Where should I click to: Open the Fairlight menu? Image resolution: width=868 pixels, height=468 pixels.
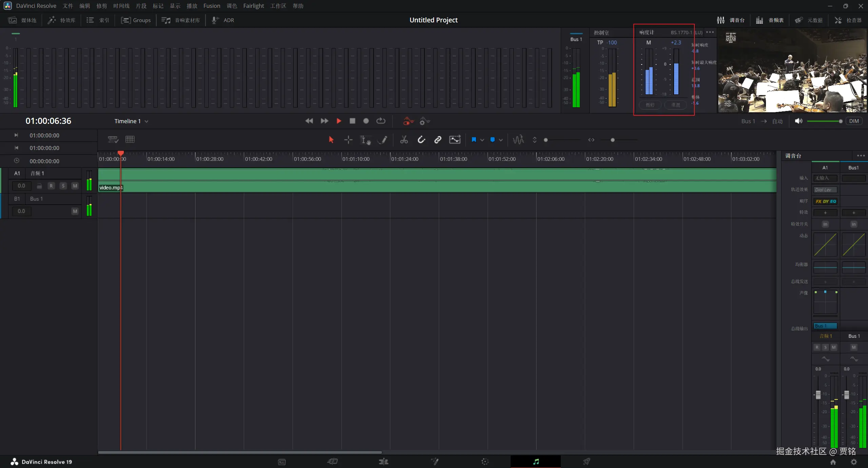tap(253, 6)
